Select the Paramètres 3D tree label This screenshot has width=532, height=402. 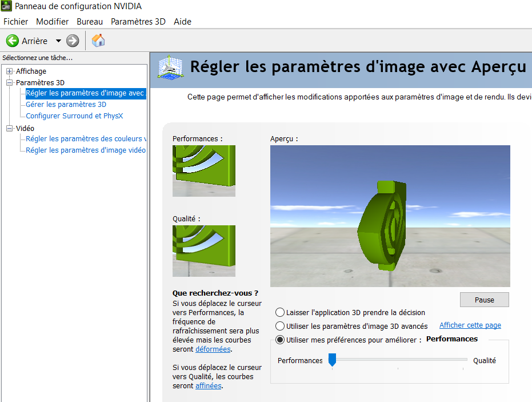[40, 82]
